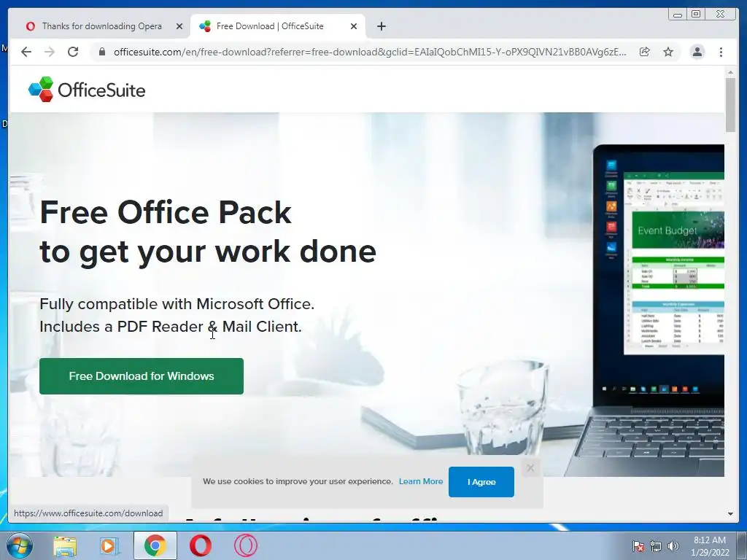747x560 pixels.
Task: Click the Chrome taskbar icon
Action: pos(155,545)
